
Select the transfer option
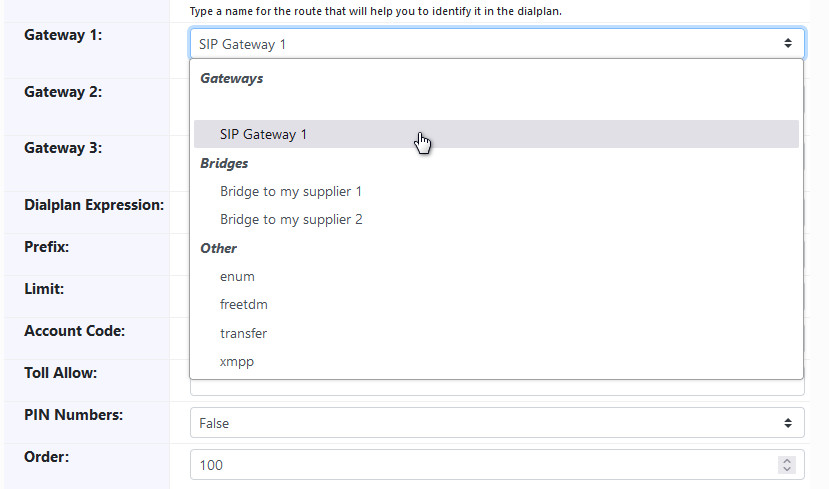(x=243, y=333)
